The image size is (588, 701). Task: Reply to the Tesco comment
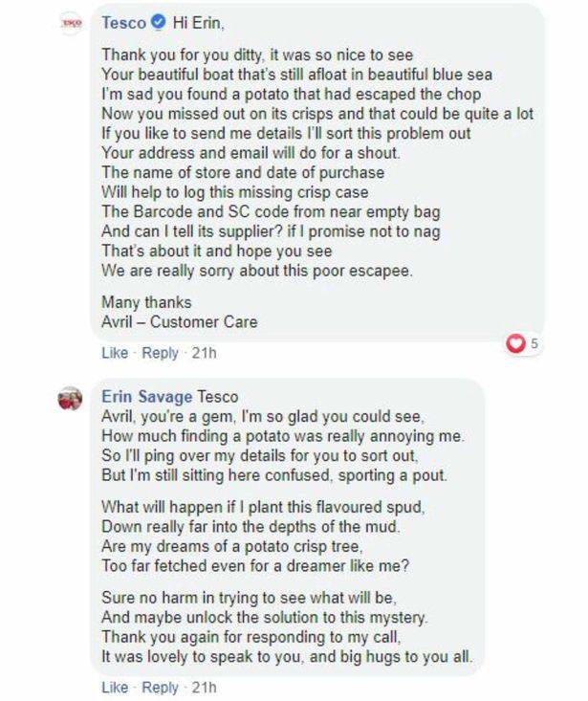[x=160, y=353]
